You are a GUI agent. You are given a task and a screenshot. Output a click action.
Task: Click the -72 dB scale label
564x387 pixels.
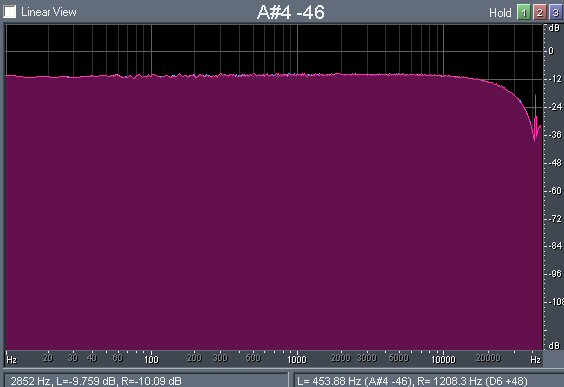(555, 219)
